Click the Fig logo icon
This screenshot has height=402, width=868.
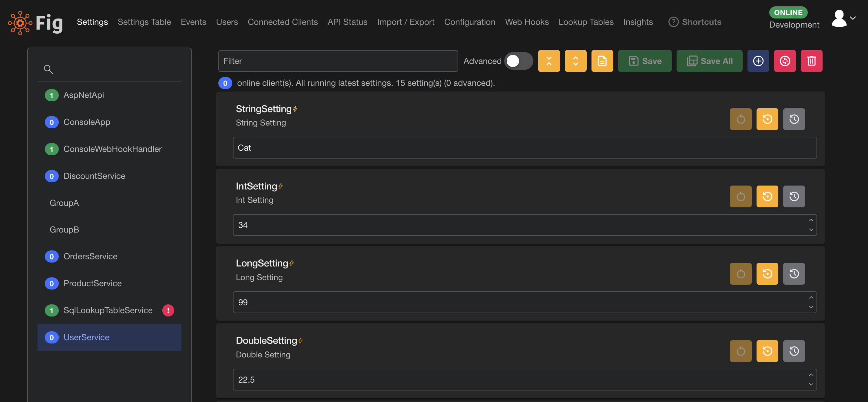pyautogui.click(x=20, y=23)
